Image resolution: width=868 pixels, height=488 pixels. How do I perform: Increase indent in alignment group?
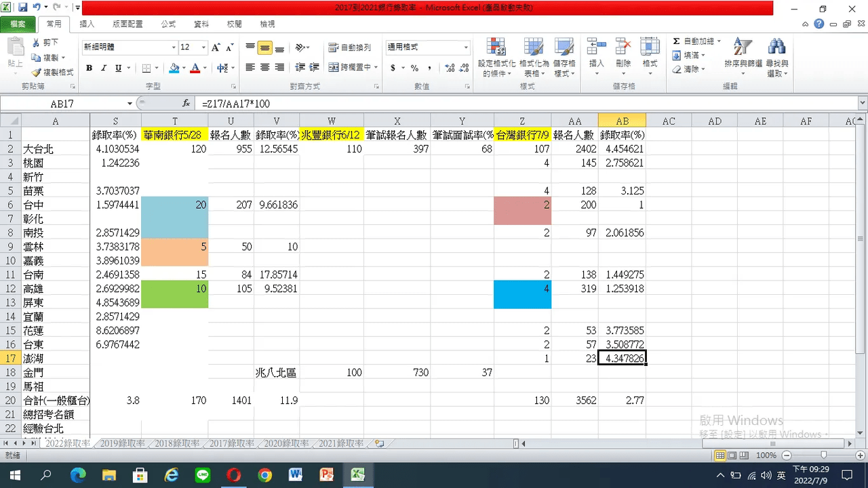313,68
